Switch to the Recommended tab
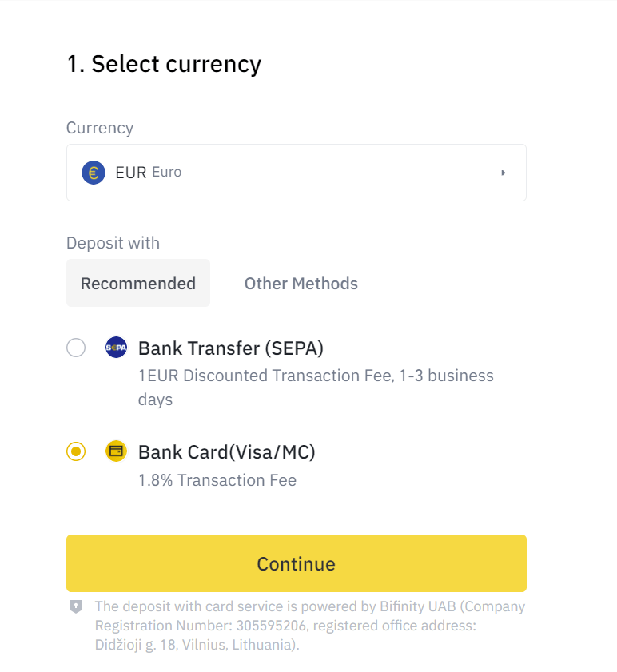This screenshot has width=617, height=672. [x=137, y=283]
